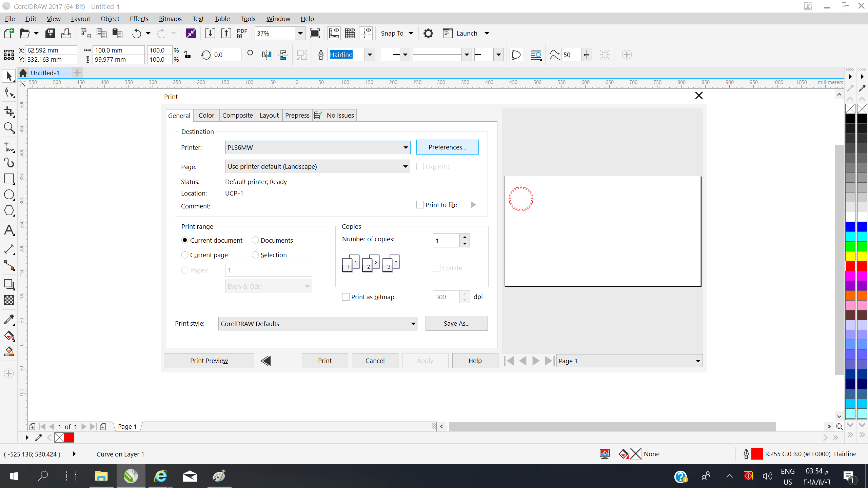
Task: Select the Selection radio button
Action: [255, 255]
